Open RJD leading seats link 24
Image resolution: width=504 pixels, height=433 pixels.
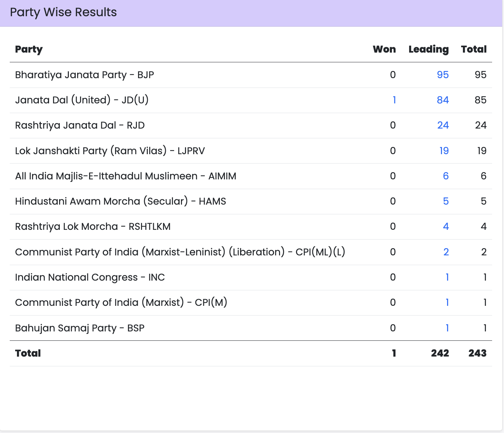[443, 125]
